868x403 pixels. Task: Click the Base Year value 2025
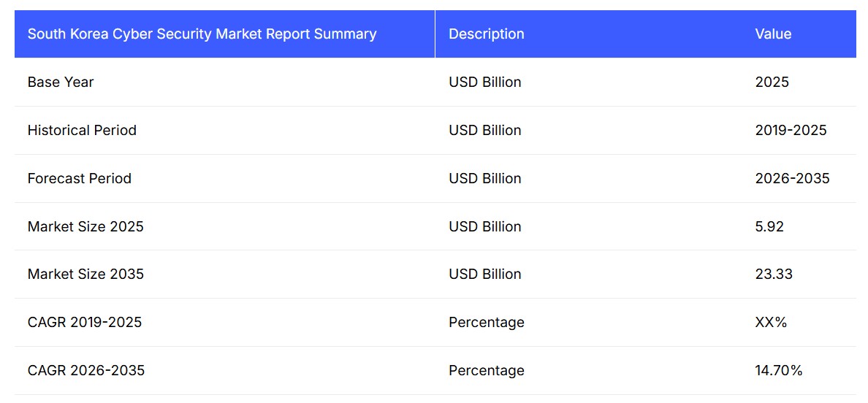[772, 82]
